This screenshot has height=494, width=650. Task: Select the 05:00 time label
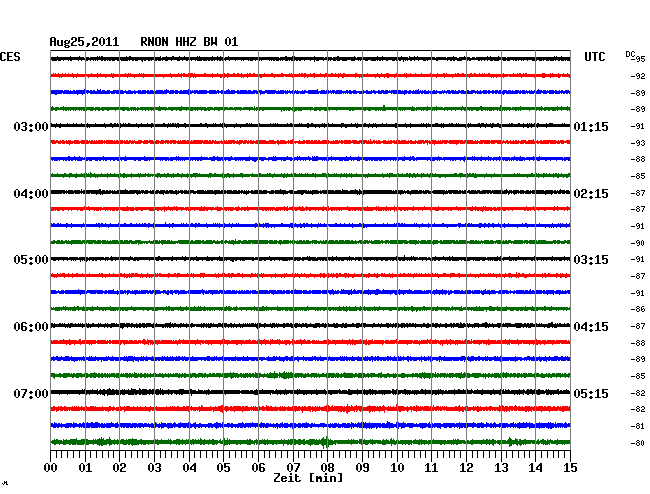pyautogui.click(x=31, y=260)
